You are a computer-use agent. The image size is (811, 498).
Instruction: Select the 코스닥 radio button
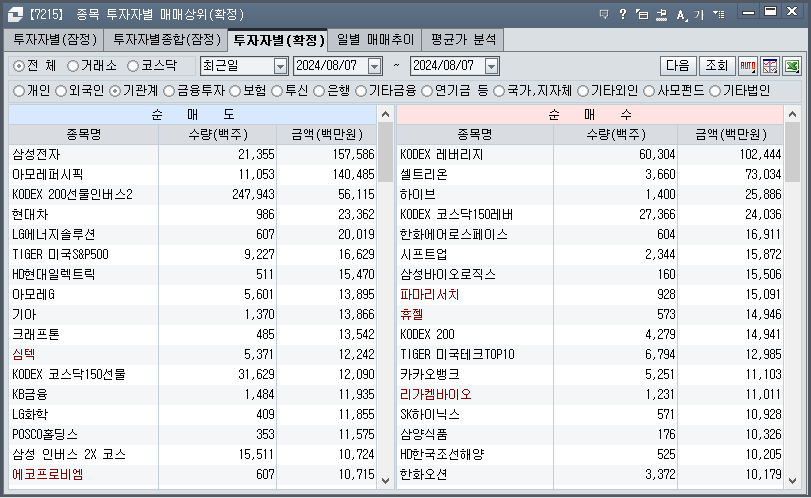(133, 66)
